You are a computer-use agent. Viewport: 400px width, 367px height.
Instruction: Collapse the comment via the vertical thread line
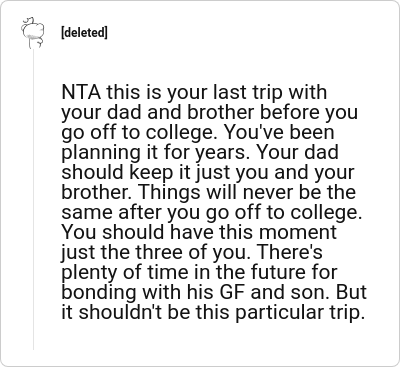(33, 199)
